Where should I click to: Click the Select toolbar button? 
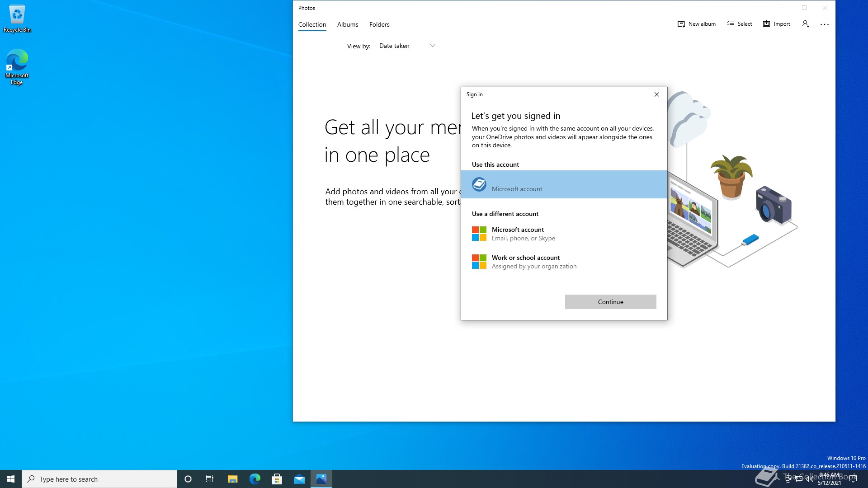(x=740, y=24)
